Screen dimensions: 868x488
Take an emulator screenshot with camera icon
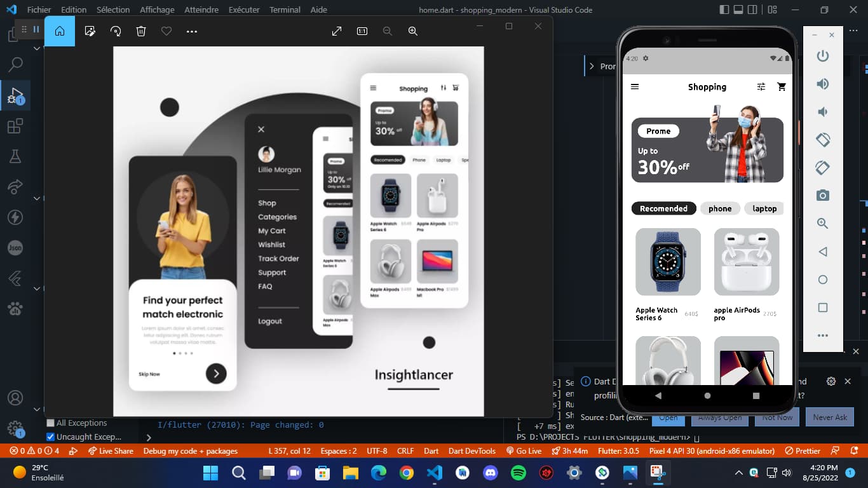click(x=823, y=196)
